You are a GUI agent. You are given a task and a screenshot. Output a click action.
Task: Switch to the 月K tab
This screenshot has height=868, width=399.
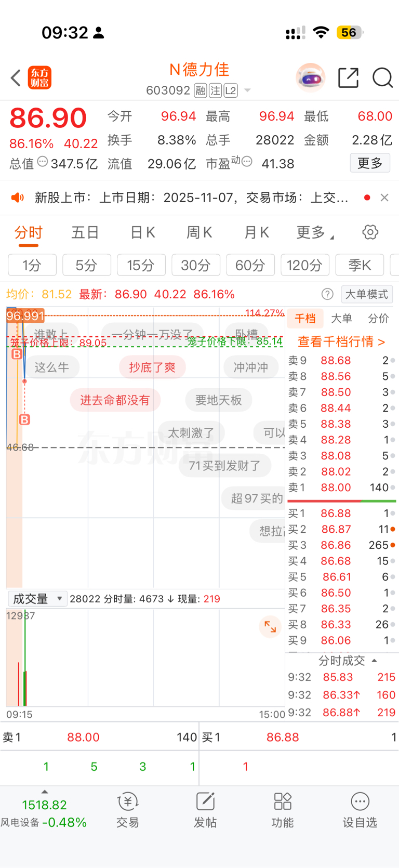(x=257, y=232)
